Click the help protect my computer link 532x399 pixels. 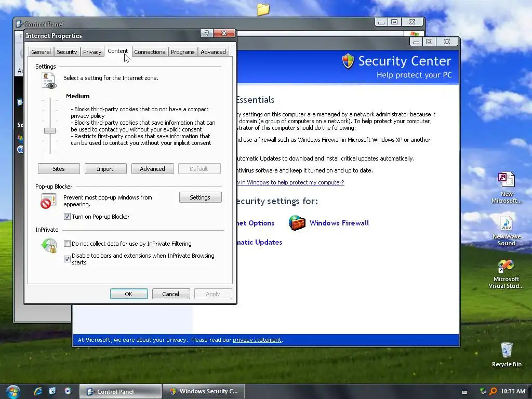291,182
